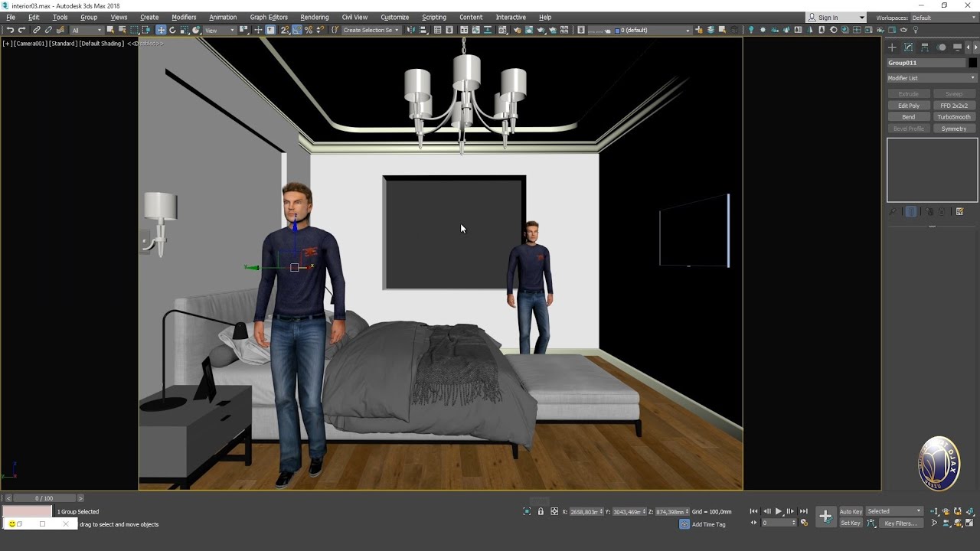Toggle the Selection Lock padlock
980x551 pixels.
coord(541,511)
